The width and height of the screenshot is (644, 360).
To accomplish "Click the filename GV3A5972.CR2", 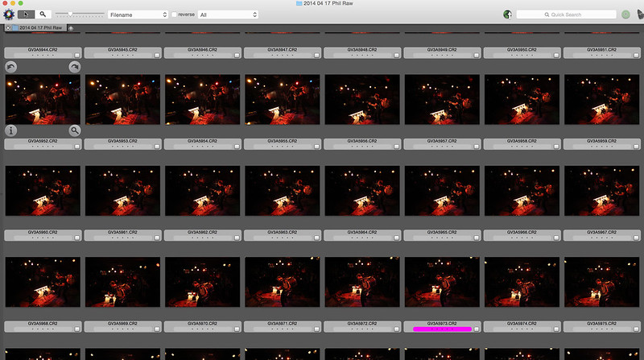I will [361, 324].
